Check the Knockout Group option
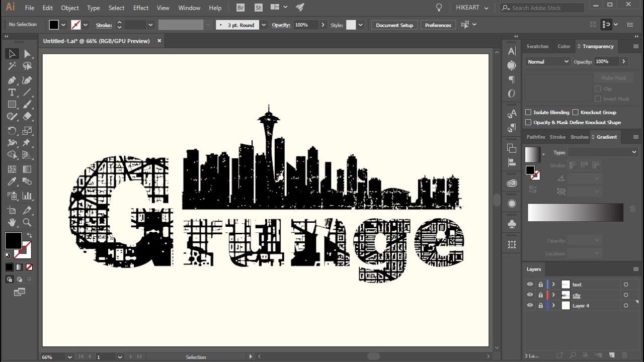644x362 pixels. 575,112
